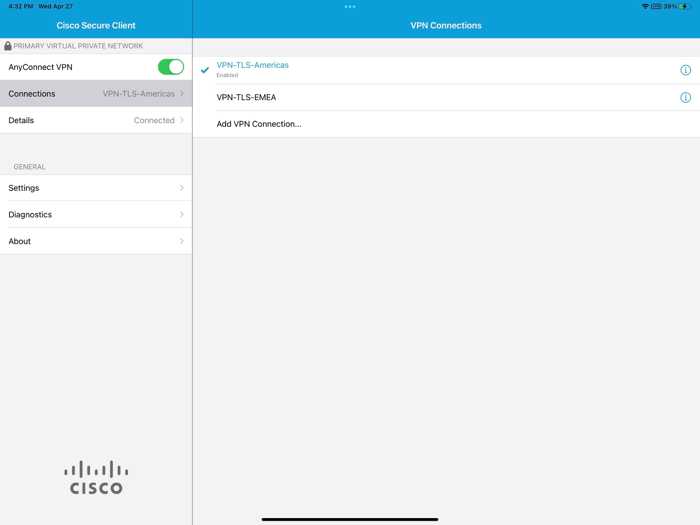Expand the Connections row chevron

tap(182, 93)
